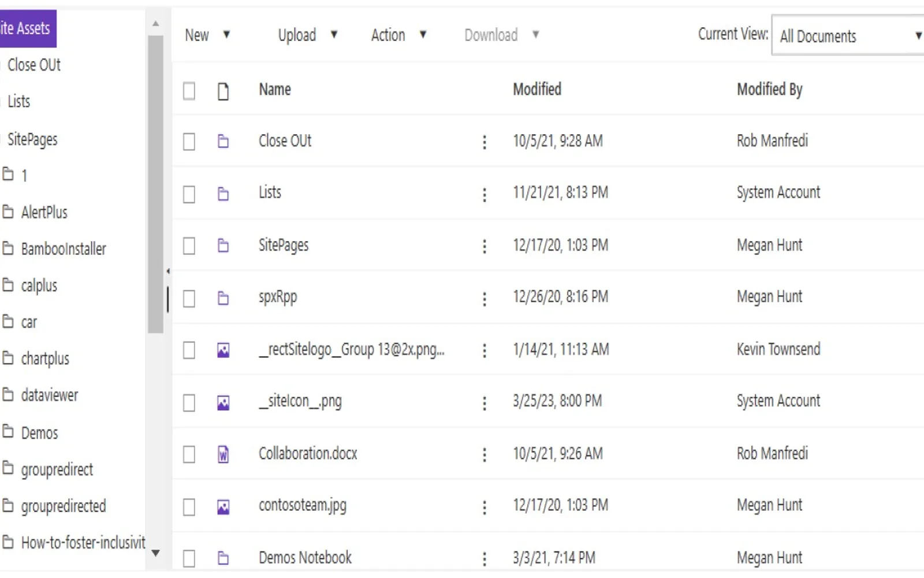
Task: Collapse the sidebar with the splitter arrow
Action: (168, 271)
